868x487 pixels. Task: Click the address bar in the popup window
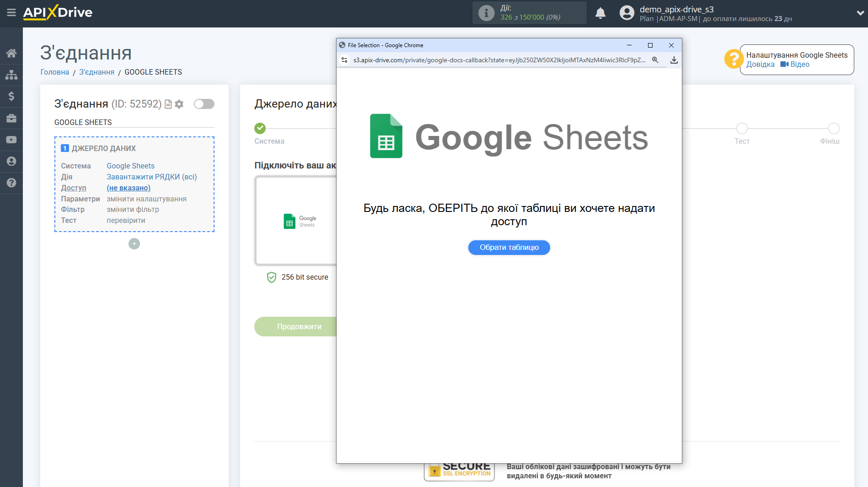pyautogui.click(x=500, y=60)
